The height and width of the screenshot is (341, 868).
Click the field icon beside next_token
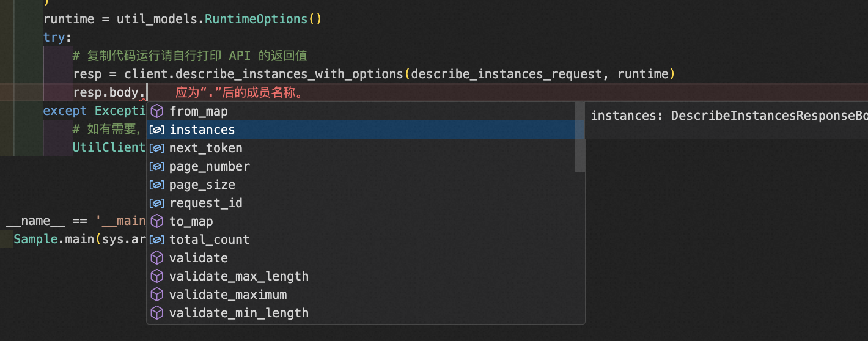157,148
